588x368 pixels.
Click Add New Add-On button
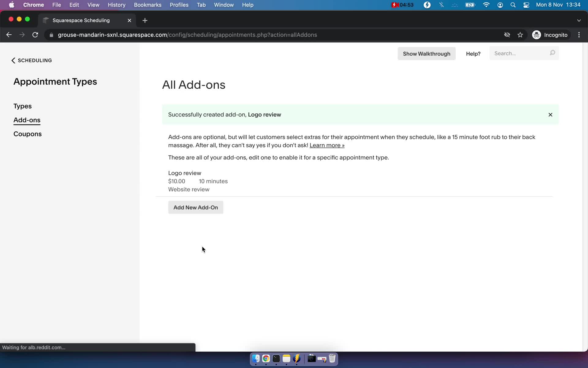coord(196,208)
